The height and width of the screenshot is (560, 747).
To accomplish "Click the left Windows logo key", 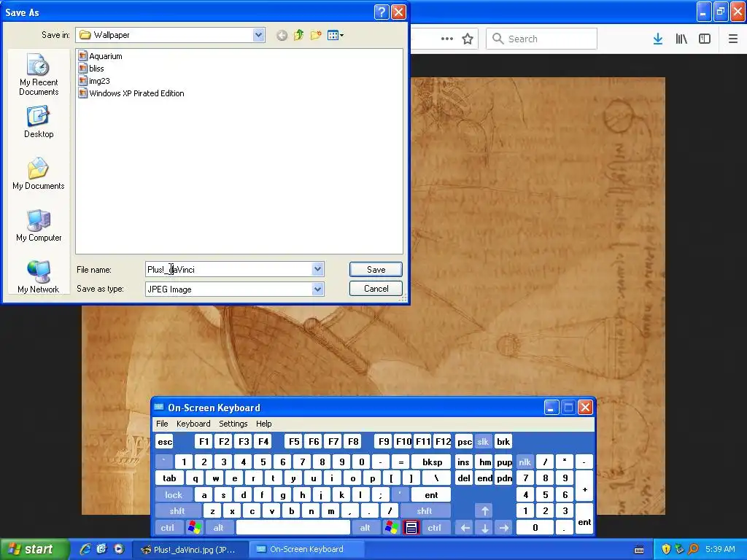I will (194, 528).
